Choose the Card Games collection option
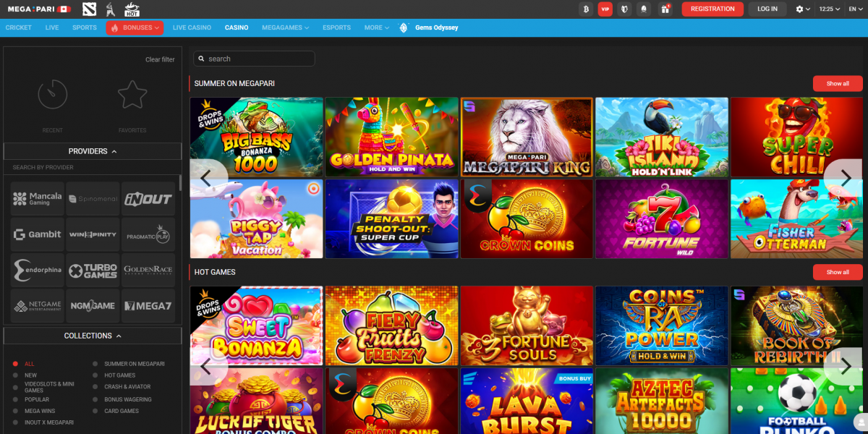This screenshot has width=868, height=434. pyautogui.click(x=96, y=411)
